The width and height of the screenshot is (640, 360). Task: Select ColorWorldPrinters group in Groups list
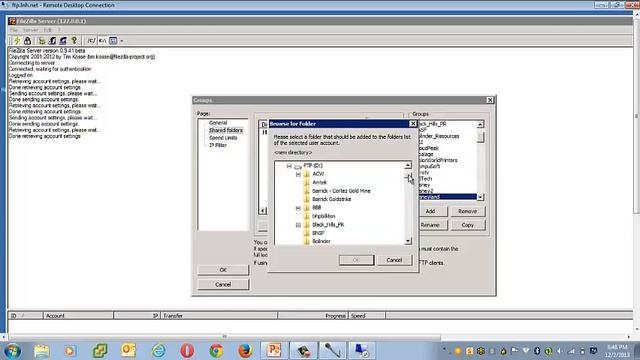click(x=438, y=160)
